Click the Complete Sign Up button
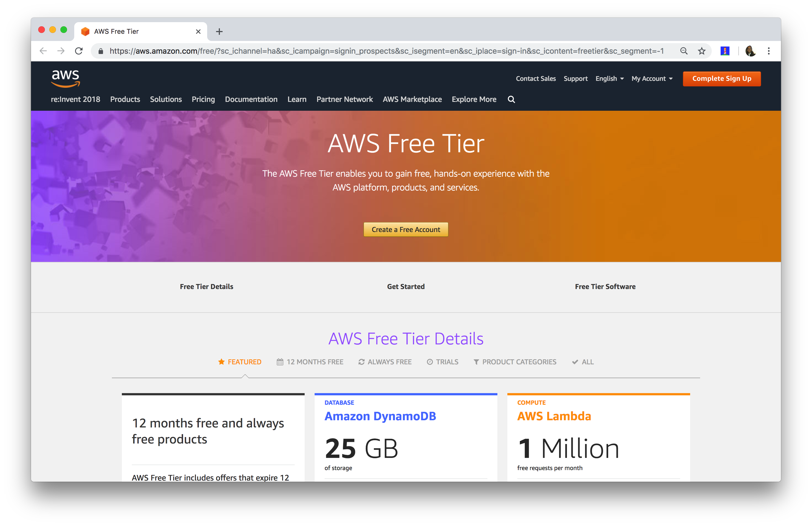Image resolution: width=812 pixels, height=526 pixels. (721, 78)
